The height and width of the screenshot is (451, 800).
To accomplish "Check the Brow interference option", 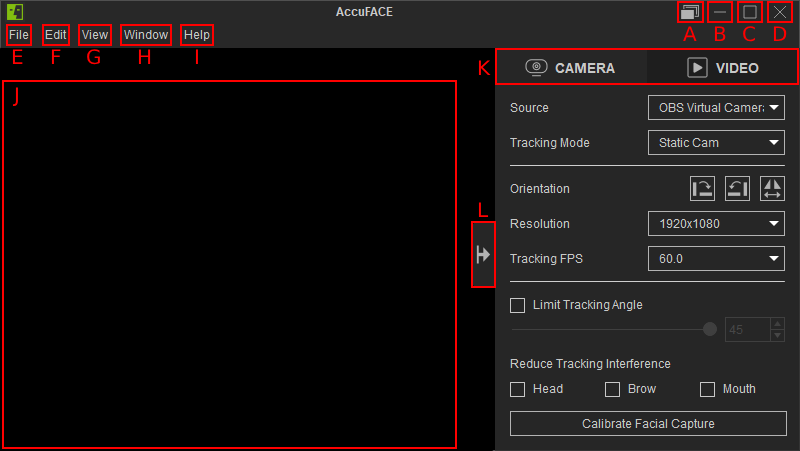I will click(x=612, y=389).
